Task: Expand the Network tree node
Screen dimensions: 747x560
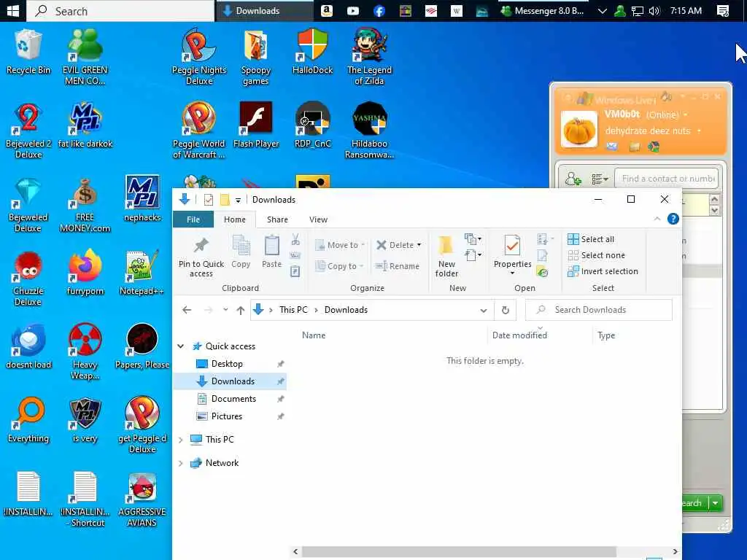Action: [181, 463]
